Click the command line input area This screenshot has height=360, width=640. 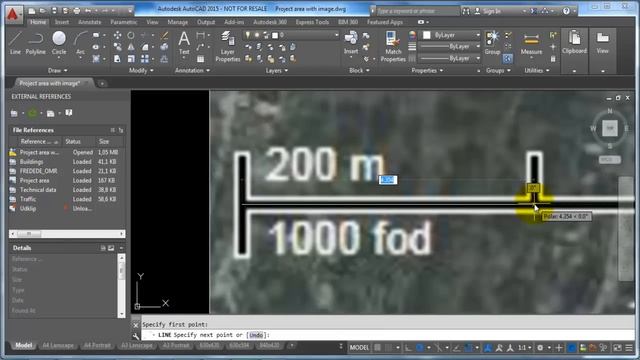point(388,335)
